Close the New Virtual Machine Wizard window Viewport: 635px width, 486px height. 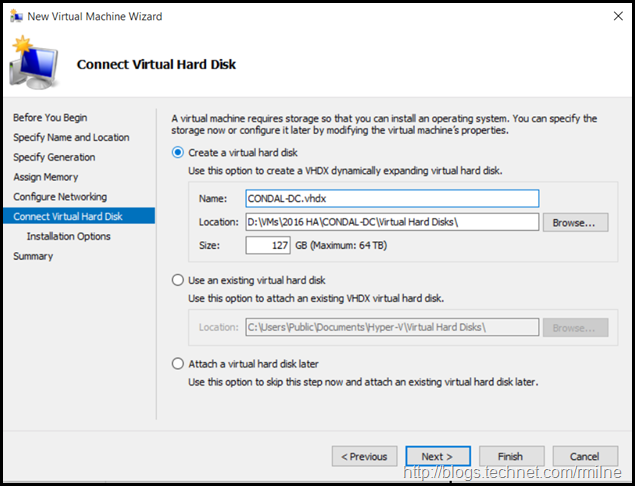click(x=612, y=17)
